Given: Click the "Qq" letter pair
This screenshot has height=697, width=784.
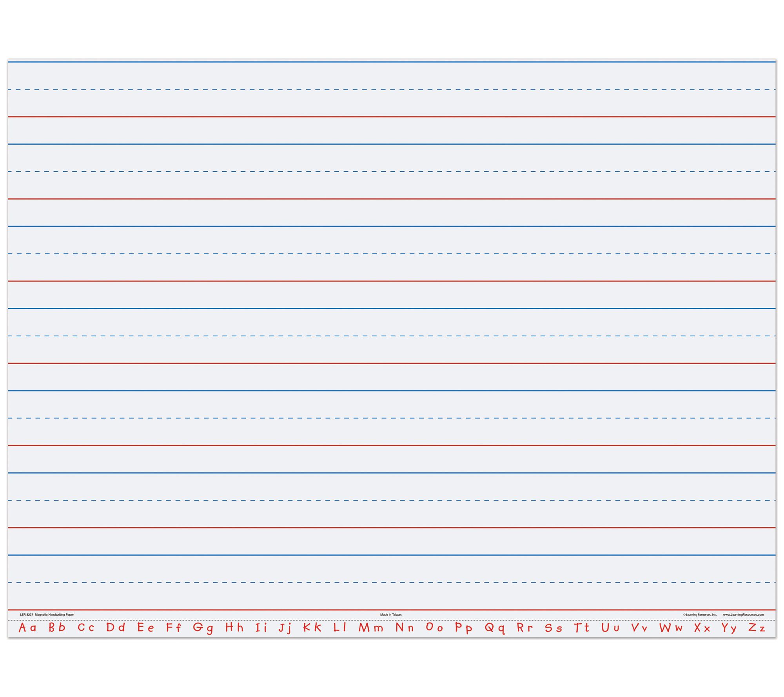Looking at the screenshot, I should (x=495, y=628).
